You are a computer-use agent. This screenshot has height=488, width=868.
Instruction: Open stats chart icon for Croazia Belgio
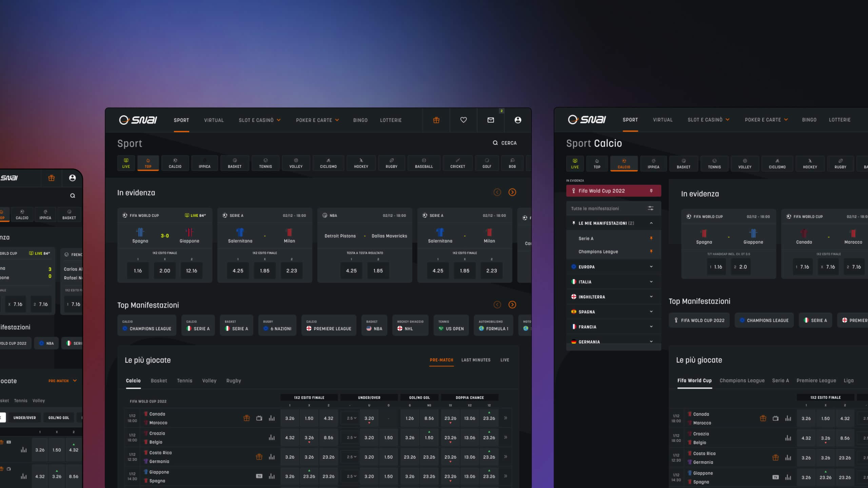(272, 438)
